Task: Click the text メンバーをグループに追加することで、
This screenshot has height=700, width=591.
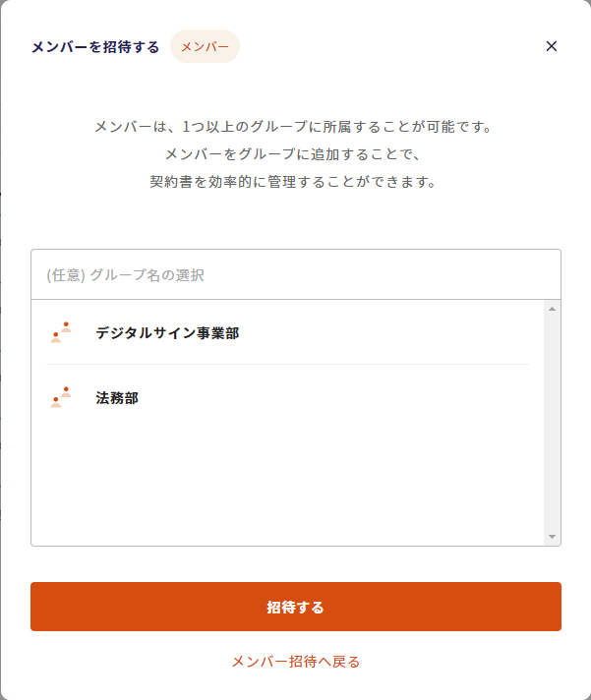Action: [x=293, y=154]
